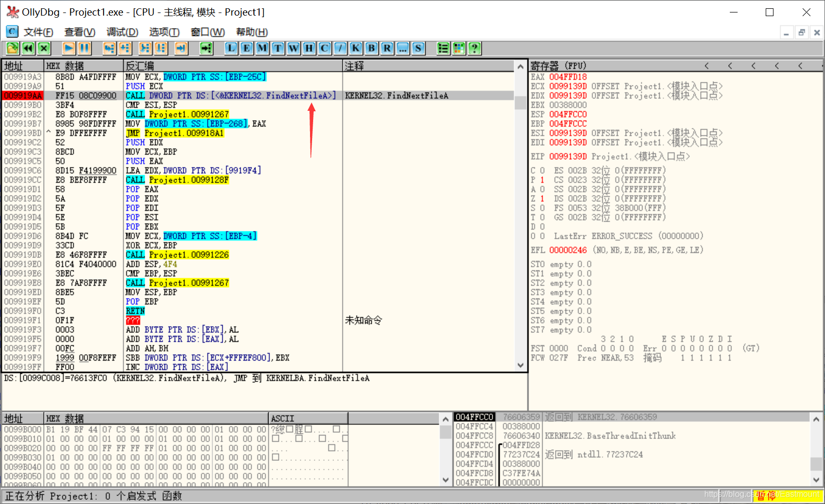This screenshot has width=825, height=504.
Task: Open Memory map with M button
Action: click(262, 48)
